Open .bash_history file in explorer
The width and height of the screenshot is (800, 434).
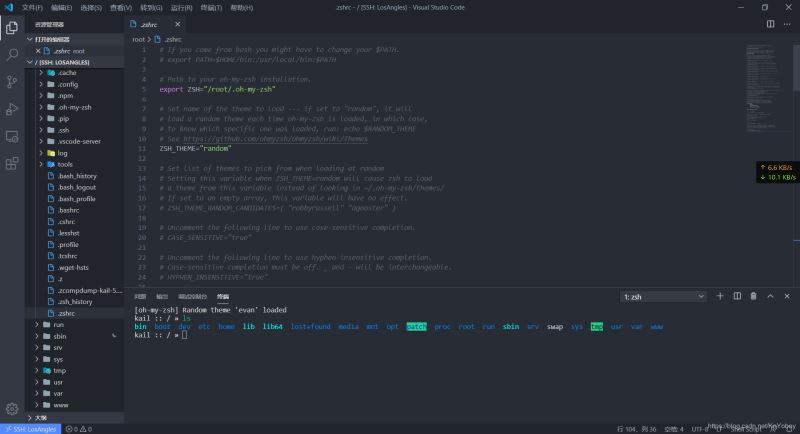76,176
